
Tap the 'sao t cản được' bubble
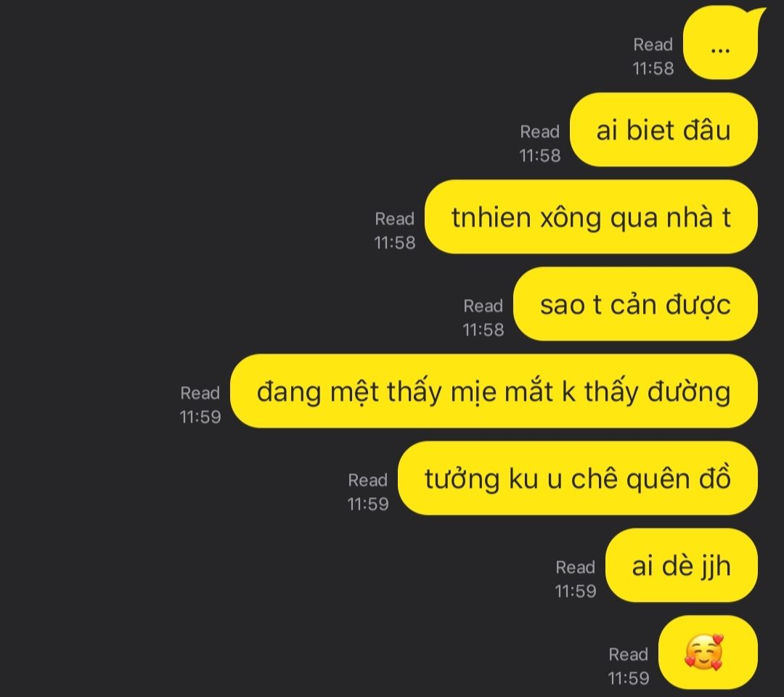635,303
